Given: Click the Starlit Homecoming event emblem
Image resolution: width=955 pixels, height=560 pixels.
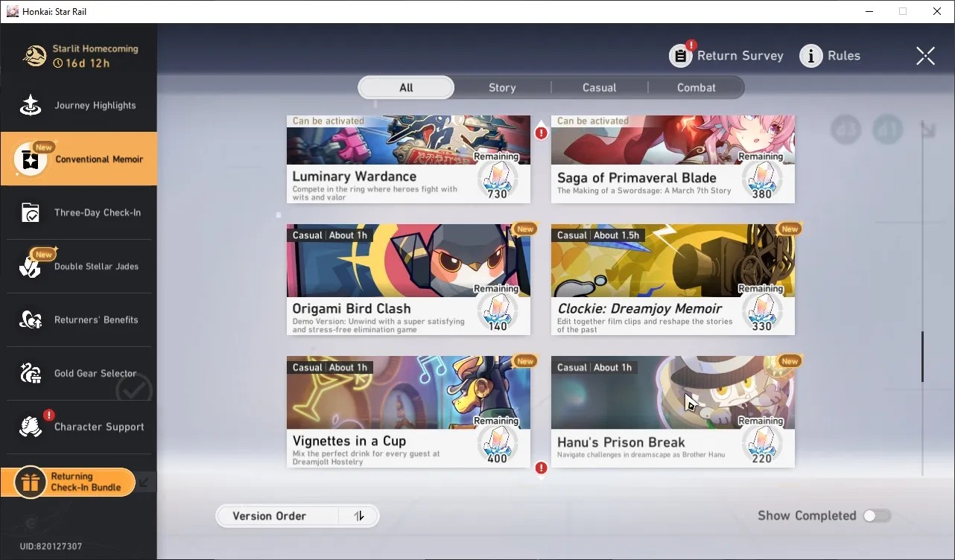Looking at the screenshot, I should point(34,56).
